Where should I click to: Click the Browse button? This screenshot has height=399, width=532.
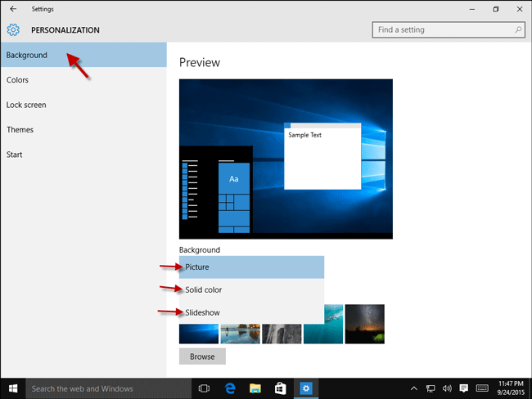coord(202,356)
